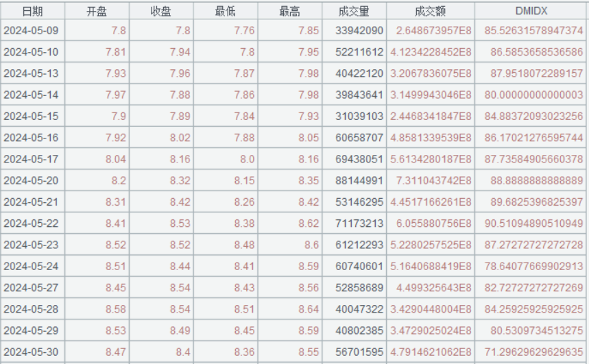Select volume value 60658707
589x364 pixels.
tap(359, 138)
